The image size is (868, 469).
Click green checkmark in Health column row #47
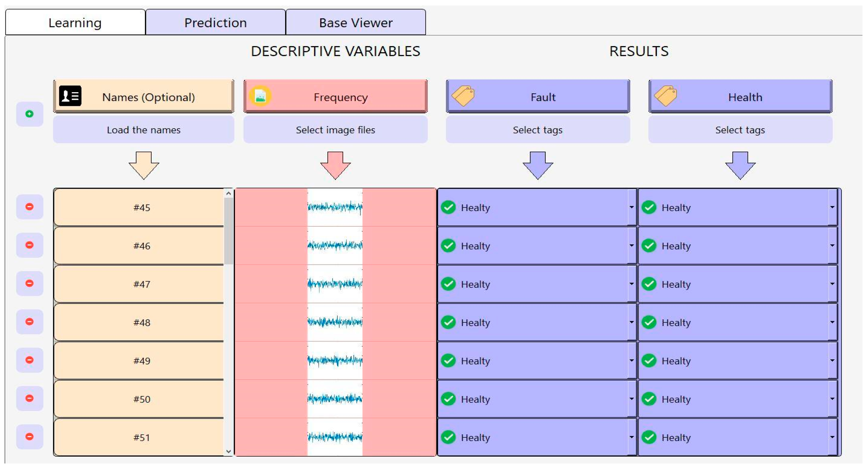[x=649, y=284]
